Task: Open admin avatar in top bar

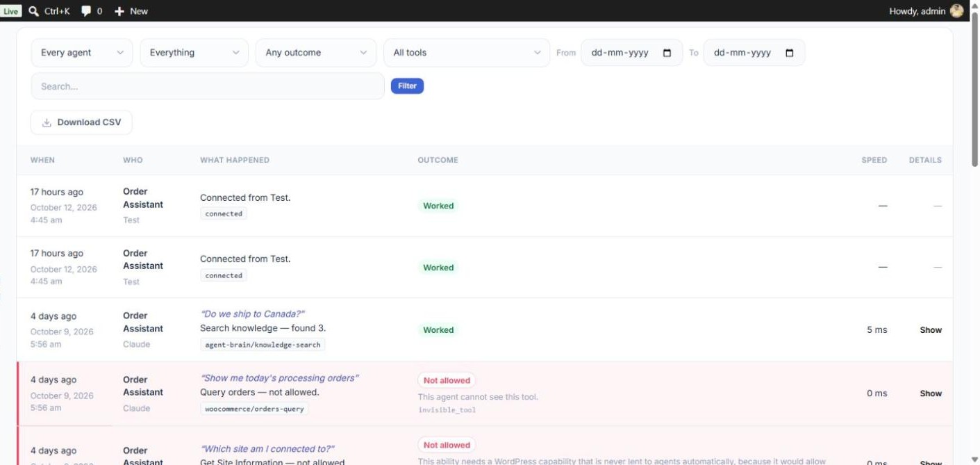Action: tap(957, 11)
